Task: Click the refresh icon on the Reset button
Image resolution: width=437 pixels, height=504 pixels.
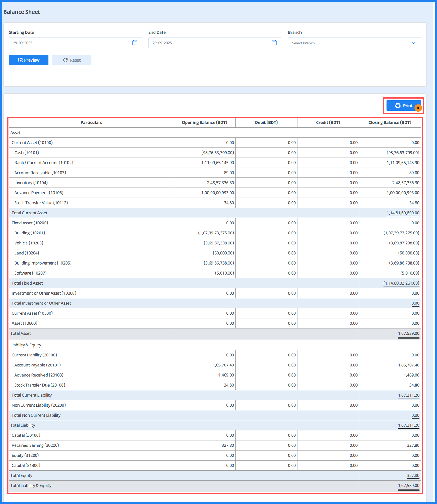Action: (x=65, y=60)
